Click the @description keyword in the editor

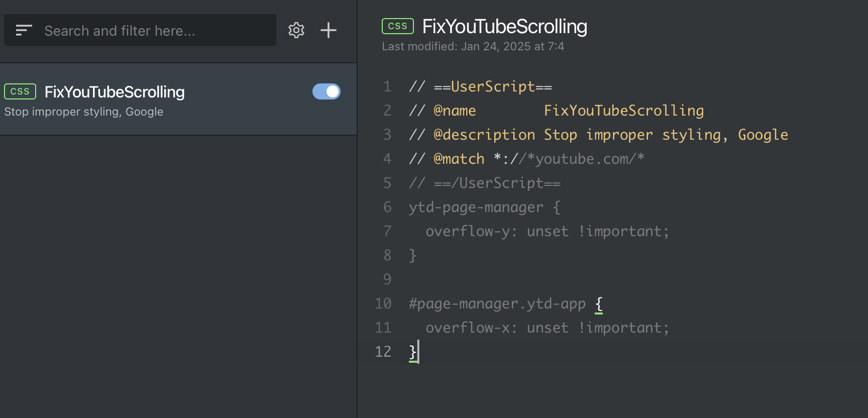click(484, 135)
